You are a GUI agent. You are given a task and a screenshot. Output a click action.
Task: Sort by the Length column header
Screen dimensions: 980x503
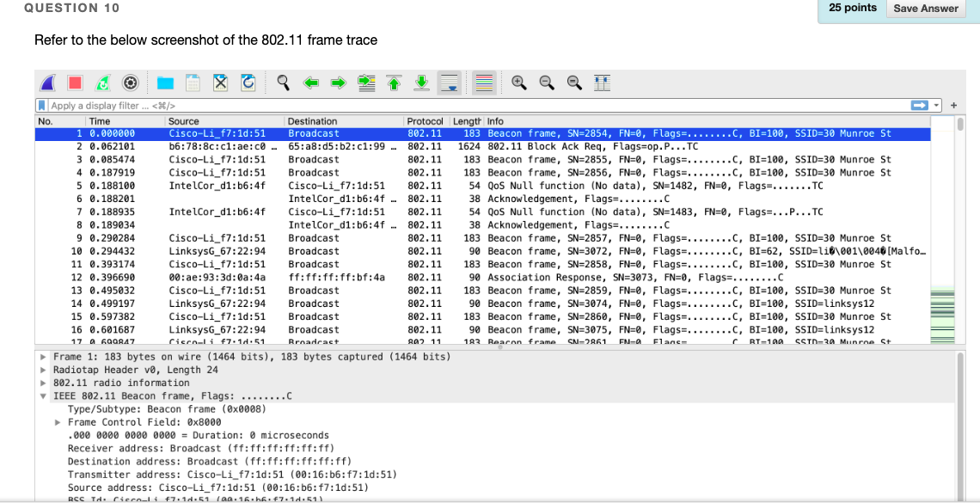tap(466, 121)
